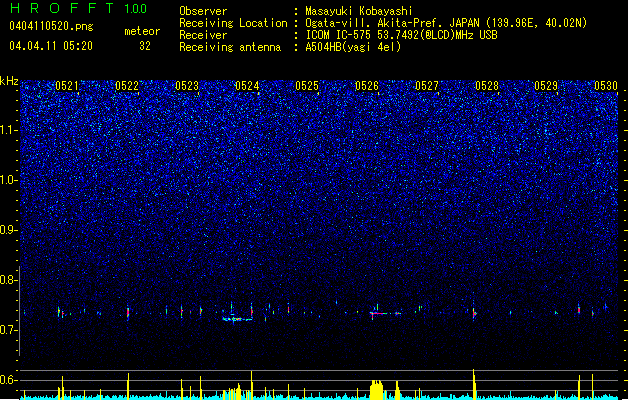Screen dimensions: 629x400
Task: Click the Receiver label
Action: (x=203, y=35)
